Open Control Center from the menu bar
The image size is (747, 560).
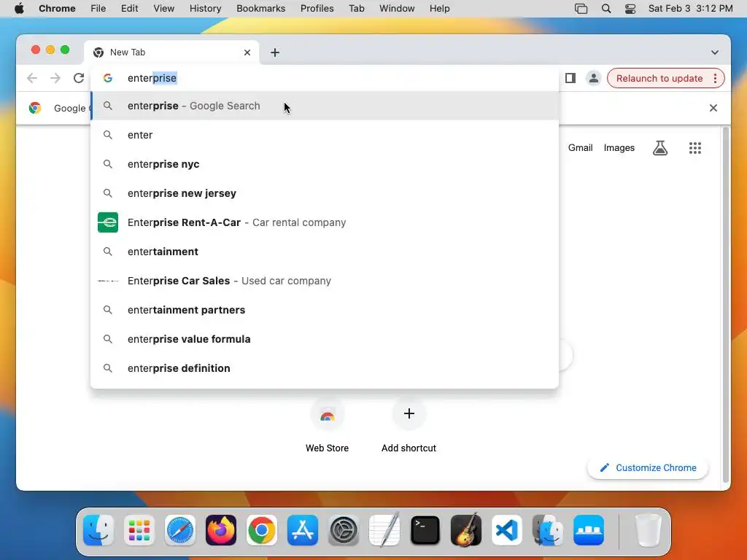(x=630, y=9)
